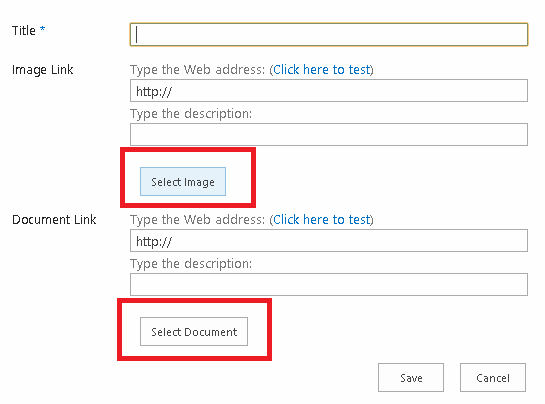Click the Document Link field label
This screenshot has height=404, width=545.
coord(54,220)
